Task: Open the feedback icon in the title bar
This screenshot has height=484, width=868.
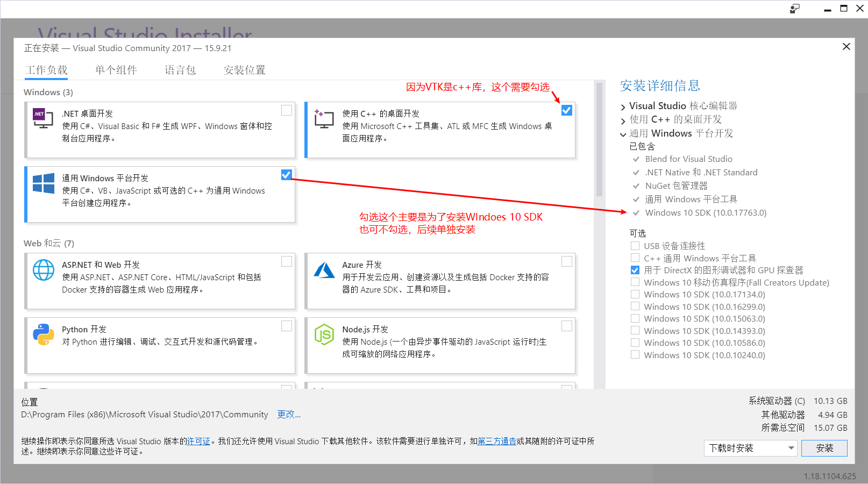Action: pos(794,9)
